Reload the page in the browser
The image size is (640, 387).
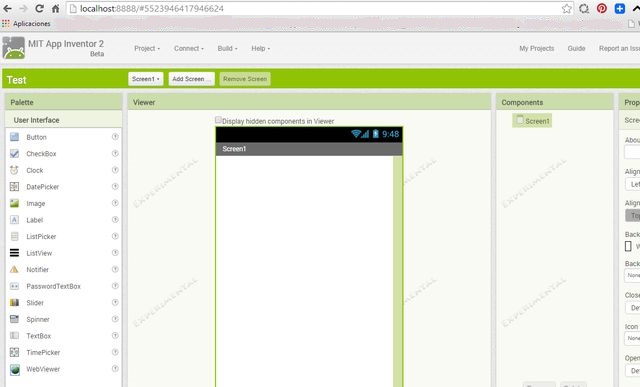(x=39, y=9)
